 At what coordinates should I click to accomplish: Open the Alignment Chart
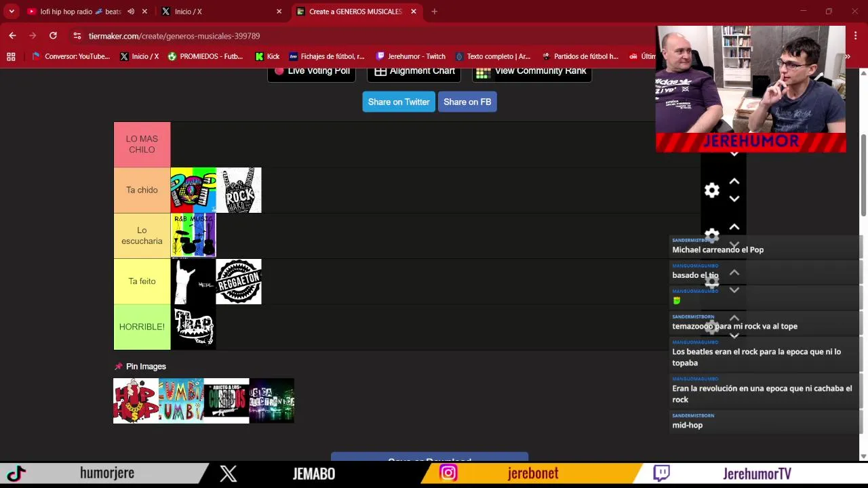pos(414,72)
